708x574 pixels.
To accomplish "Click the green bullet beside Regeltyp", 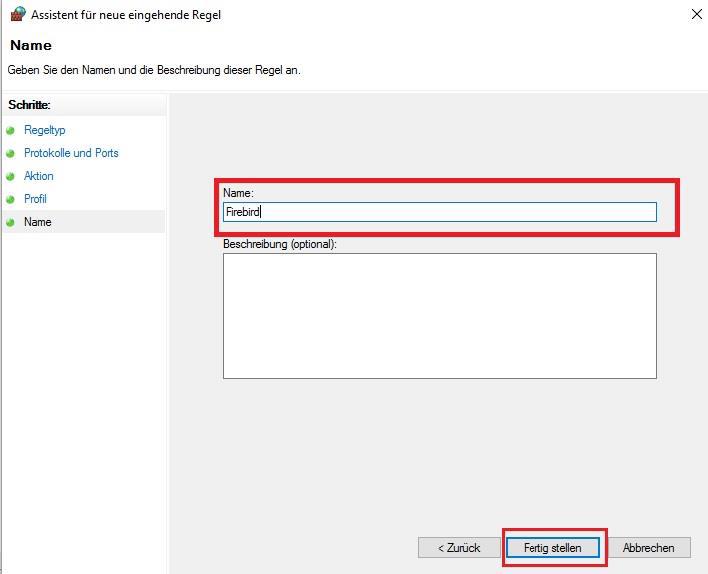I will tap(11, 131).
